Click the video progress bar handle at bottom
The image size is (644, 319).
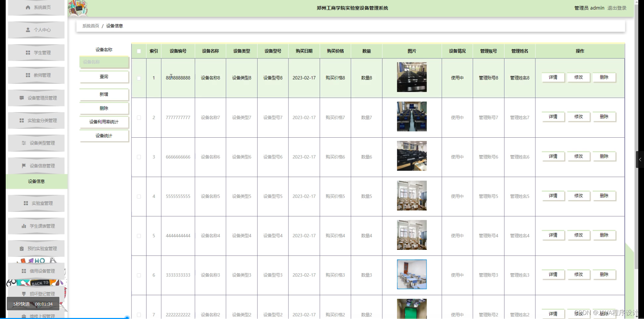(x=127, y=318)
